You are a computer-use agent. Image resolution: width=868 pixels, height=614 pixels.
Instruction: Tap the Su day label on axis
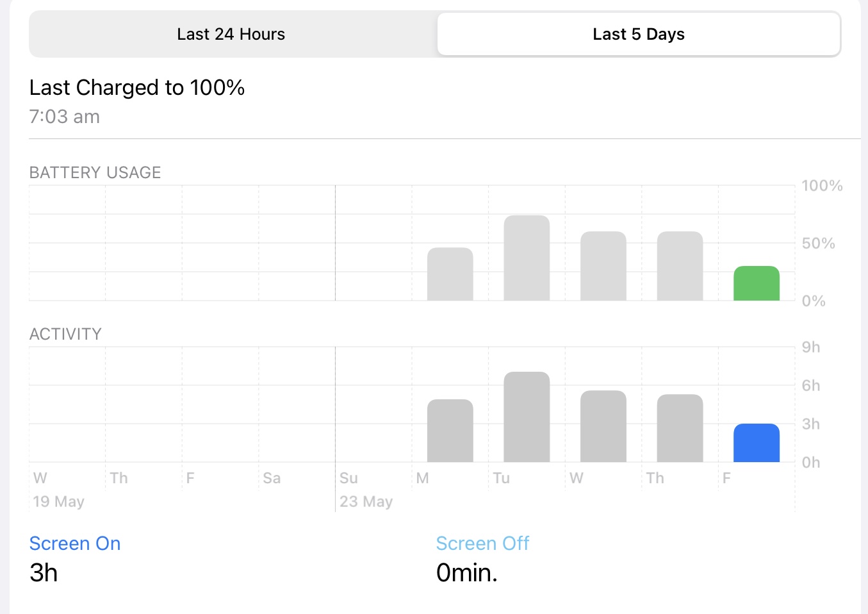click(x=348, y=478)
